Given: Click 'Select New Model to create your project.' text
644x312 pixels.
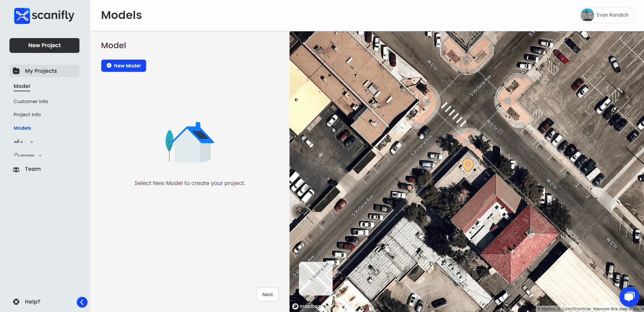Looking at the screenshot, I should (190, 183).
